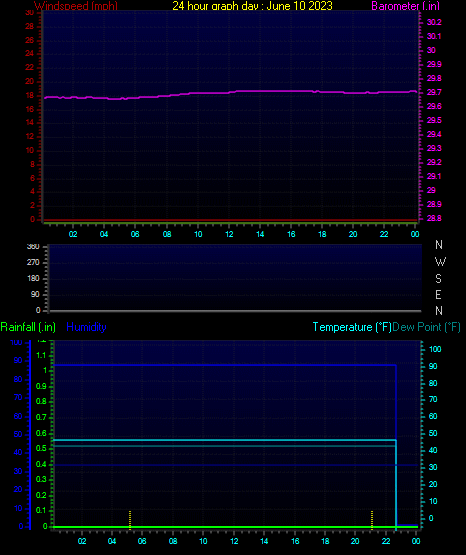This screenshot has height=555, width=466.
Task: Click the Dew Point (°F) legend label
Action: (x=426, y=327)
